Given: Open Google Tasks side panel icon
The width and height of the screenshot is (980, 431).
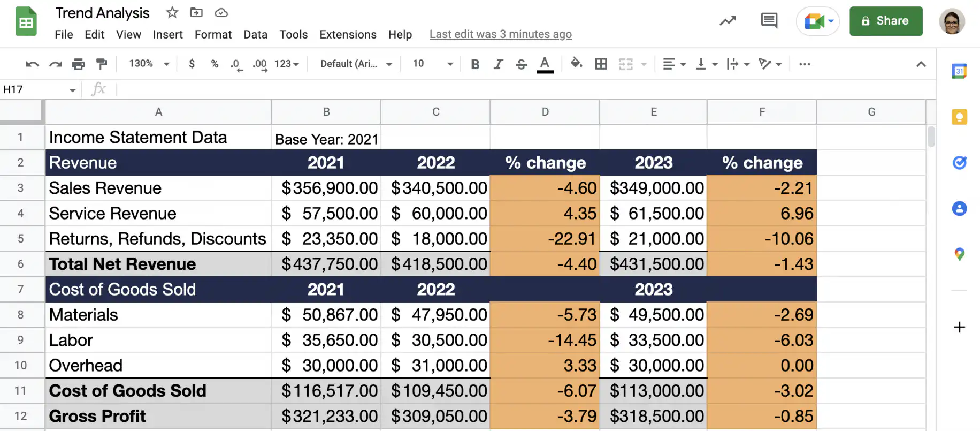Looking at the screenshot, I should 959,163.
